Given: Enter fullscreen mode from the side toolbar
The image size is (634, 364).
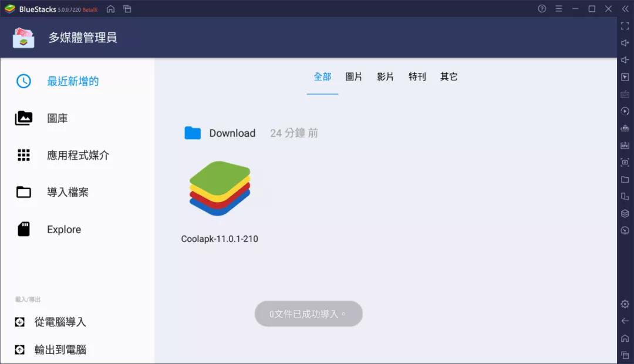Looking at the screenshot, I should pos(625,26).
